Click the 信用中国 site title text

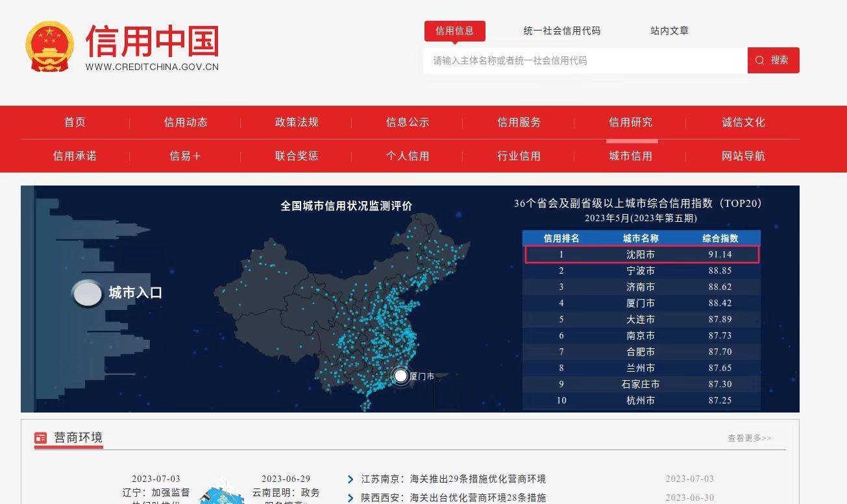click(x=153, y=42)
